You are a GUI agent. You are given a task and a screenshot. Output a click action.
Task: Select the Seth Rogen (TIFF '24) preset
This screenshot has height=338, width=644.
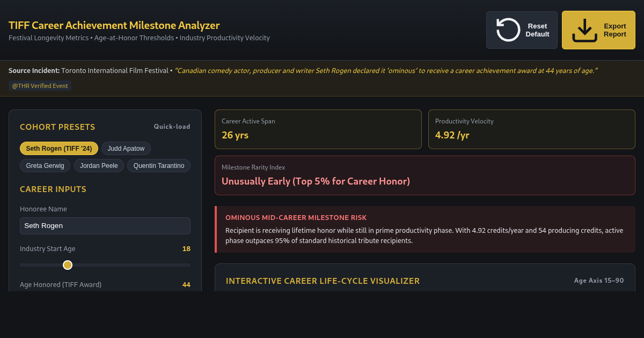[x=59, y=149]
